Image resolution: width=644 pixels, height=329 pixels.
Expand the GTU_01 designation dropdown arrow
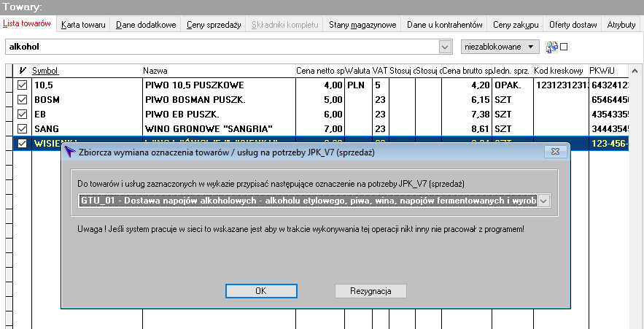[544, 201]
